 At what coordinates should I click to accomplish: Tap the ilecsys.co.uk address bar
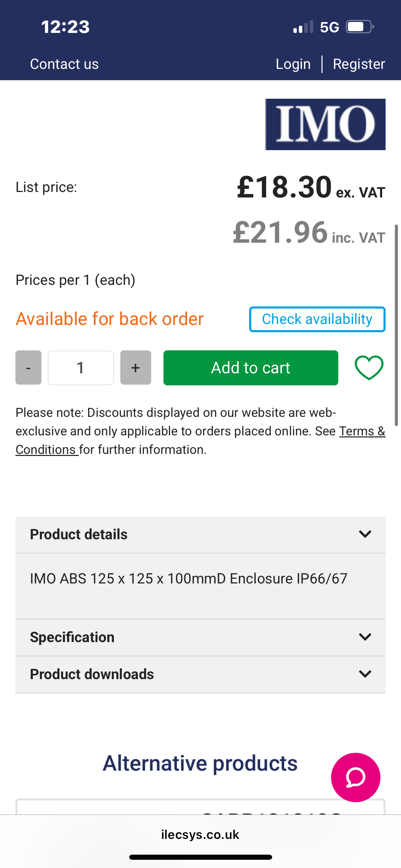(200, 834)
